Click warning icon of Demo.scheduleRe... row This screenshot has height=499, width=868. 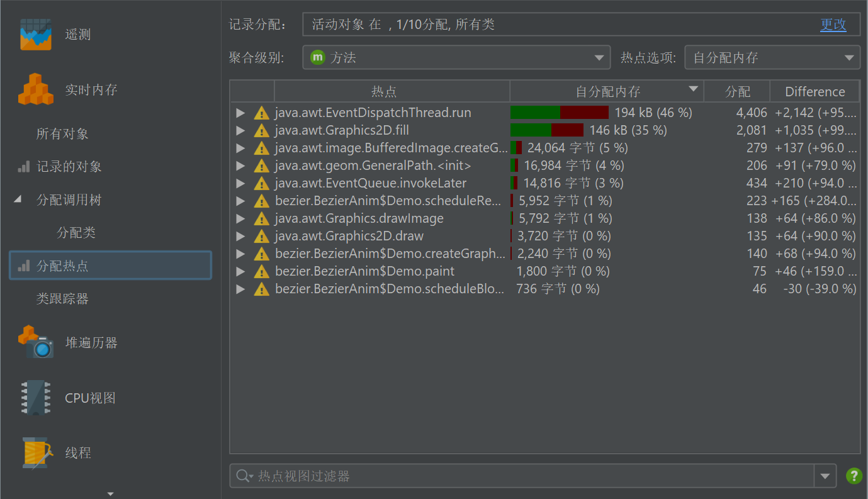tap(261, 201)
